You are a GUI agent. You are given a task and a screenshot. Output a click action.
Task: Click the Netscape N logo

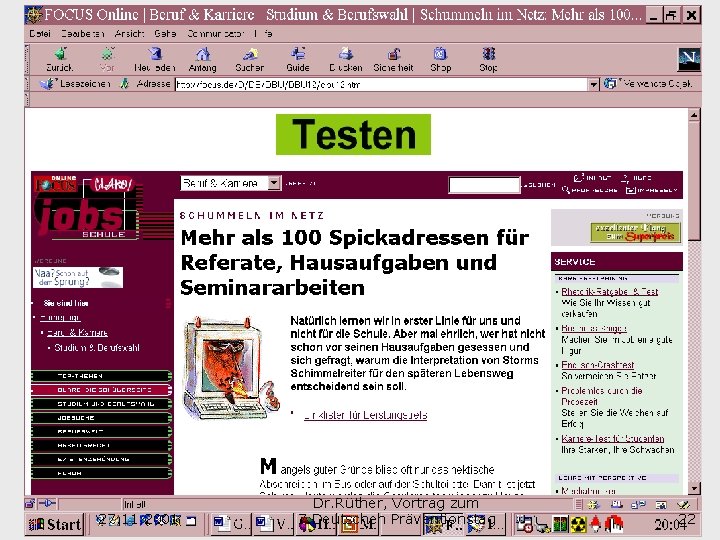[689, 59]
